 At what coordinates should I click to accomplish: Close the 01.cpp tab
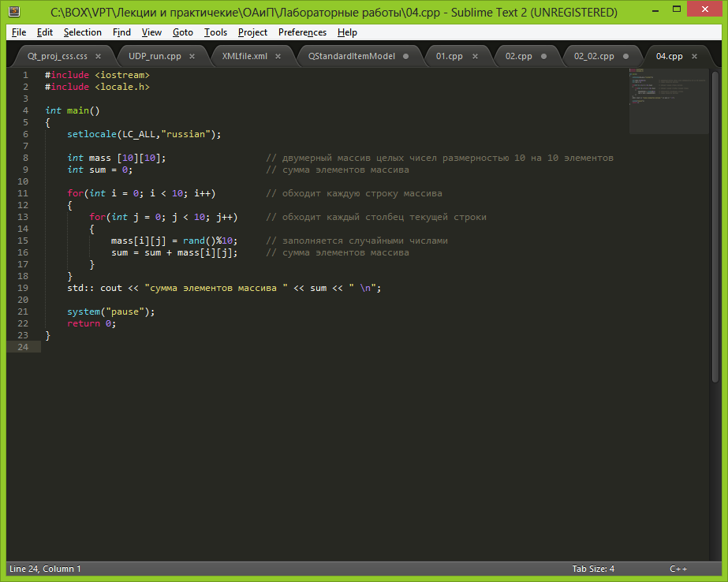[475, 56]
